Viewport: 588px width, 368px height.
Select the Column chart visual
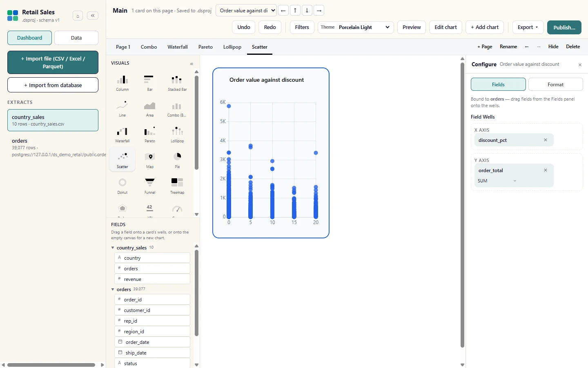[x=122, y=83]
